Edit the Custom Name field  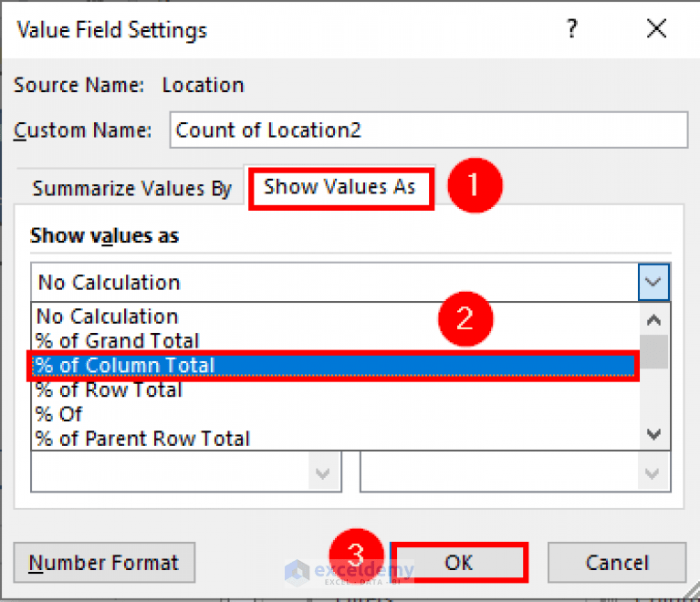[429, 130]
